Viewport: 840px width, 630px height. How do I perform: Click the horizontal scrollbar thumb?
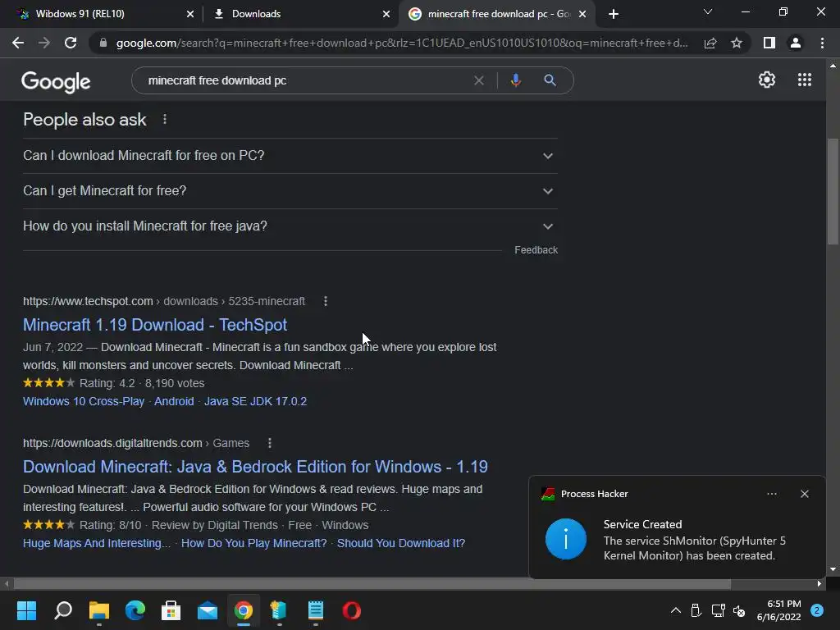[x=372, y=583]
